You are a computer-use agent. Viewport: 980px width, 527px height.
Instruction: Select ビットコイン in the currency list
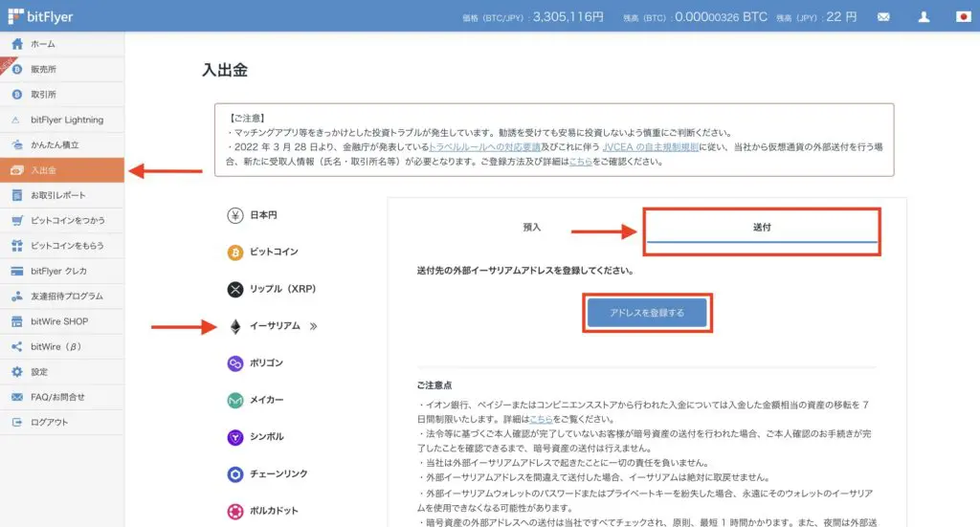(x=274, y=253)
